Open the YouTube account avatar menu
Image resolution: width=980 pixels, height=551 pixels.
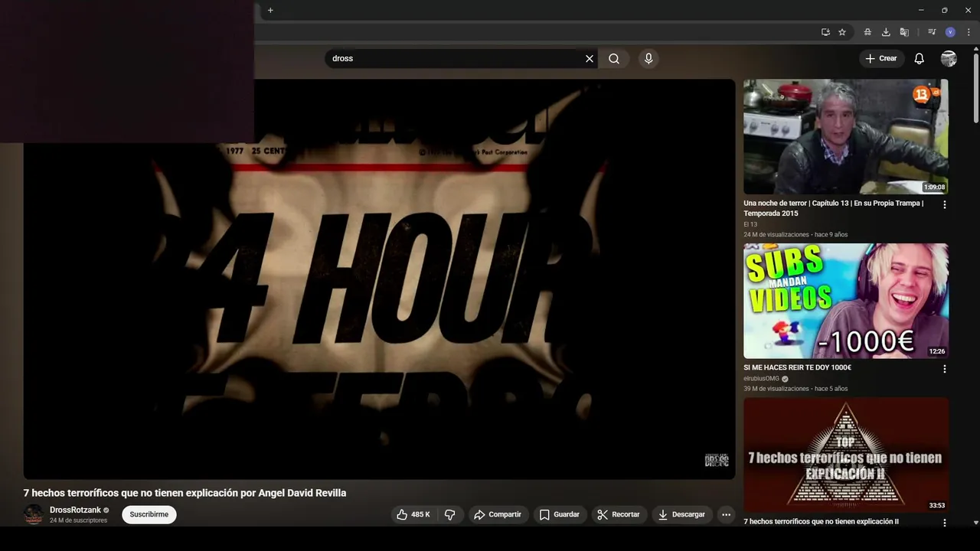coord(949,59)
